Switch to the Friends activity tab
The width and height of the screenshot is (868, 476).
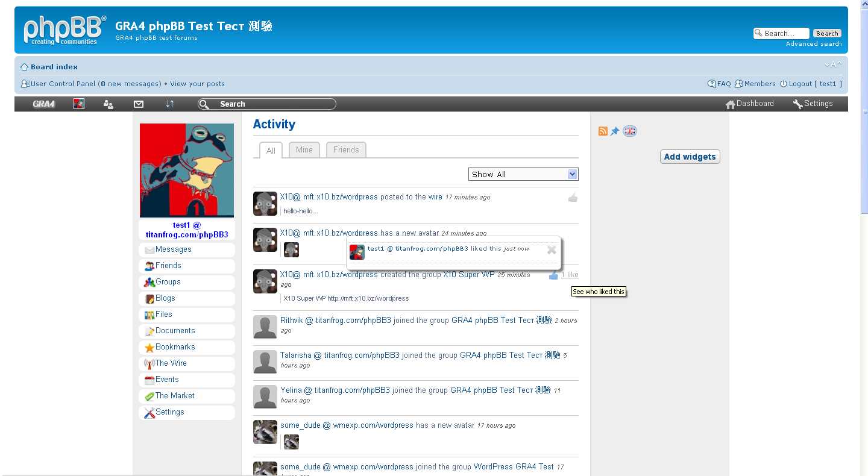[346, 149]
